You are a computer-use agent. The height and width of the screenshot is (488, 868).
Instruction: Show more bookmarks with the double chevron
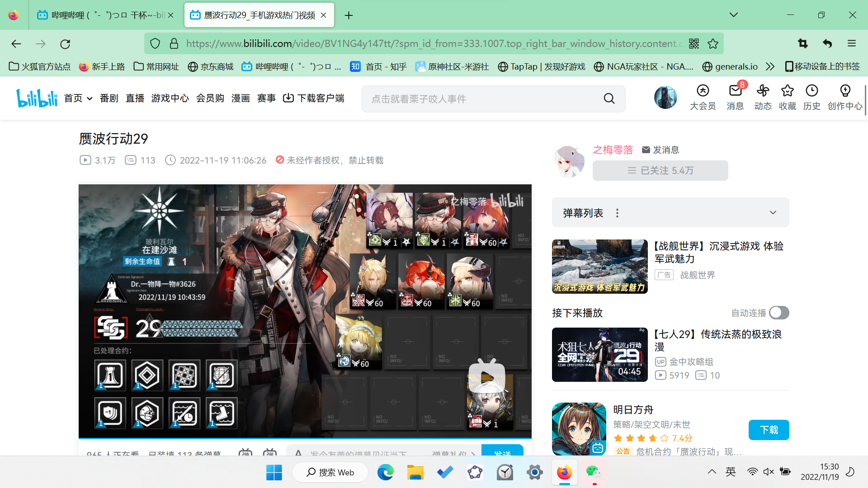(x=770, y=66)
